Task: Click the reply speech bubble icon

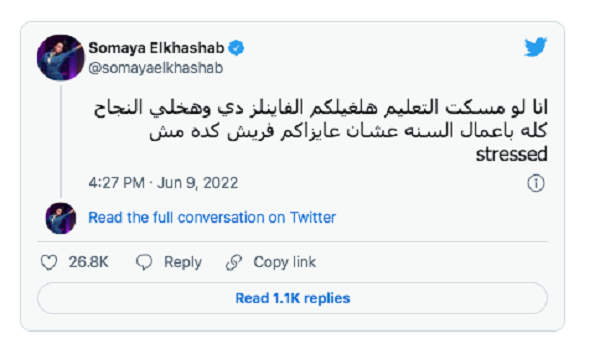Action: (x=144, y=262)
